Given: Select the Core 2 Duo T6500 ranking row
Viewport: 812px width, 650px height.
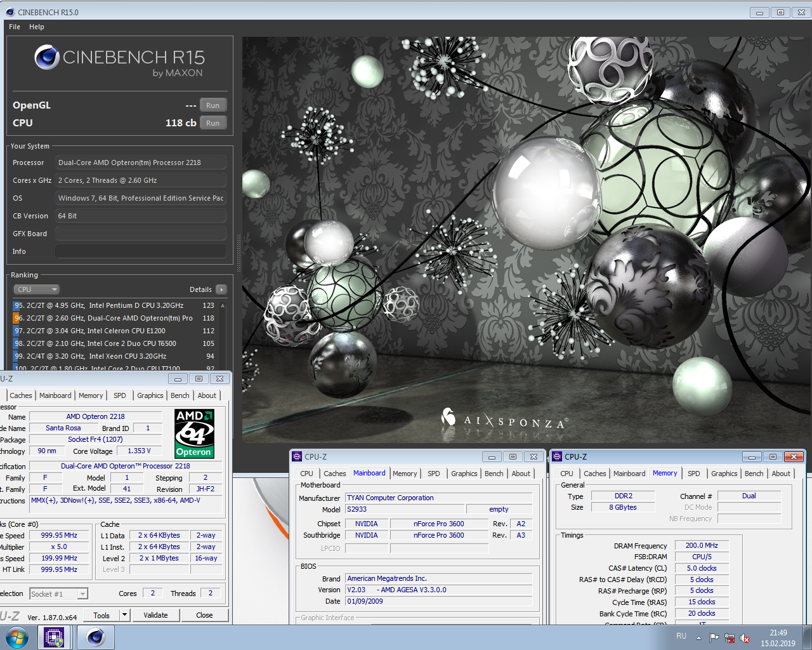Looking at the screenshot, I should click(114, 343).
